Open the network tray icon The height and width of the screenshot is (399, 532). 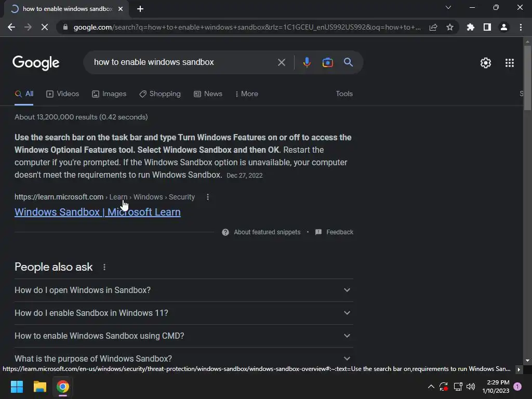click(458, 387)
